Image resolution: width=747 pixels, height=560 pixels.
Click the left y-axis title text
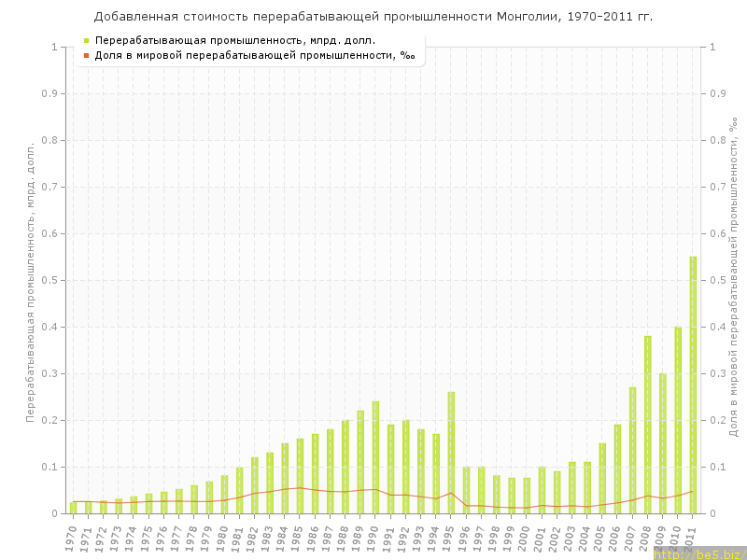pos(30,282)
